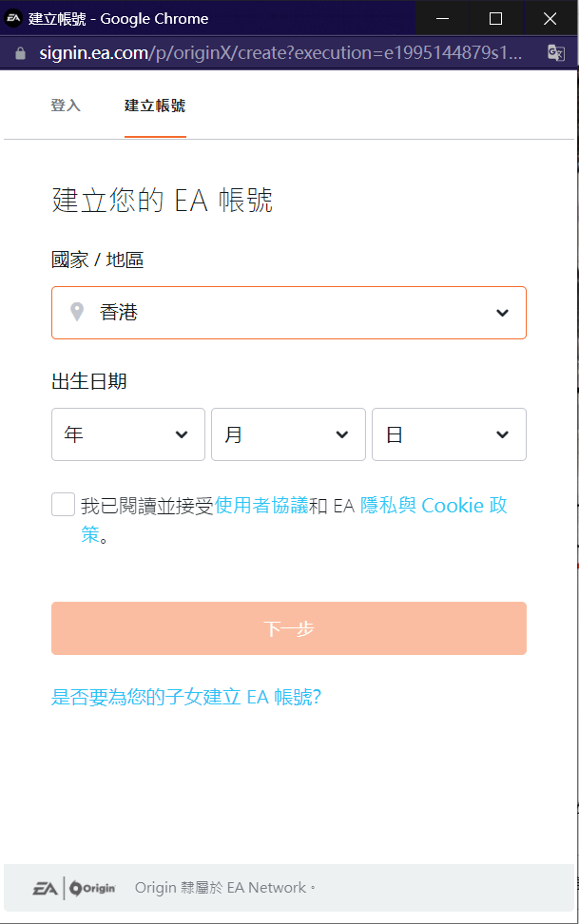The image size is (579, 924).
Task: Click the link to create child's EA account
Action: coord(186,697)
